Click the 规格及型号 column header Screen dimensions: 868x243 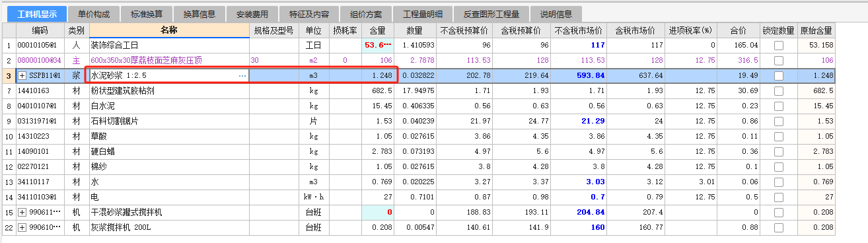pos(273,30)
